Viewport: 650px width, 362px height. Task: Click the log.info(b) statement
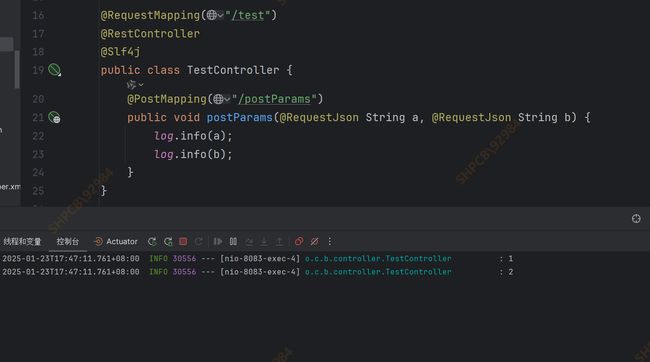click(x=193, y=154)
